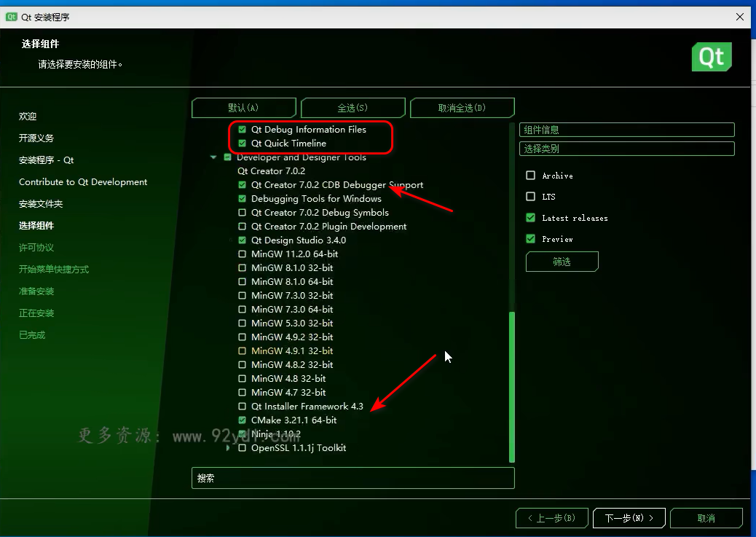Collapse Developer and Designer Tools group
756x537 pixels.
pyautogui.click(x=213, y=157)
